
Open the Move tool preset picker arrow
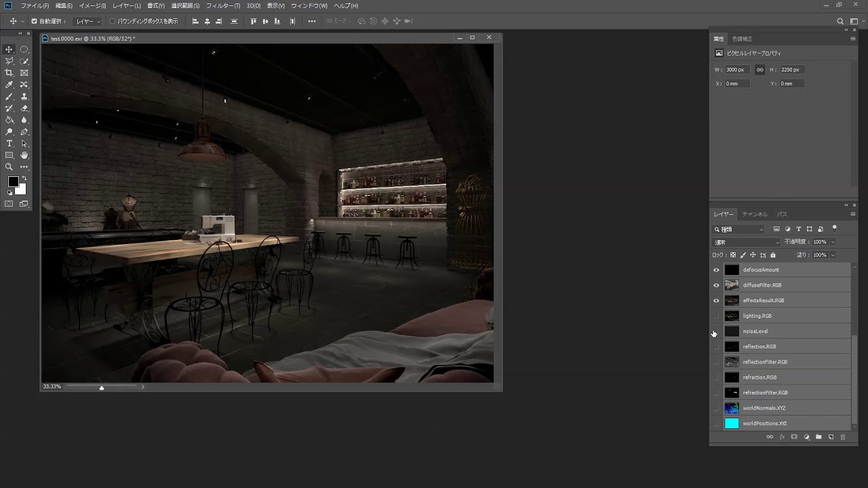tap(22, 21)
